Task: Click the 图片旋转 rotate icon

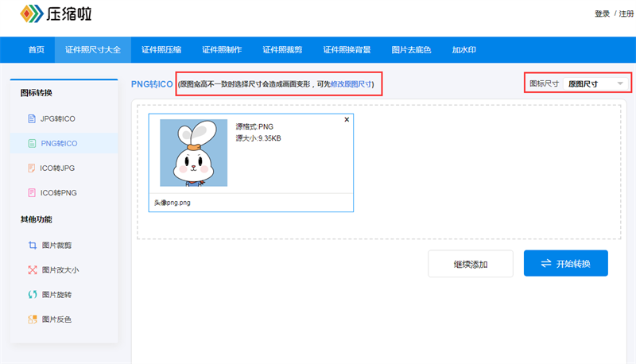Action: [33, 295]
